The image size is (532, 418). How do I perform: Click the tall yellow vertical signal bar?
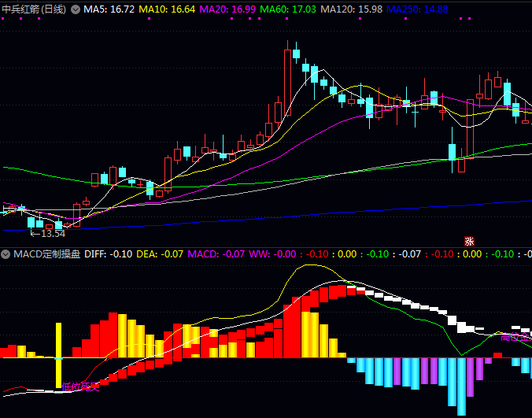click(58, 355)
